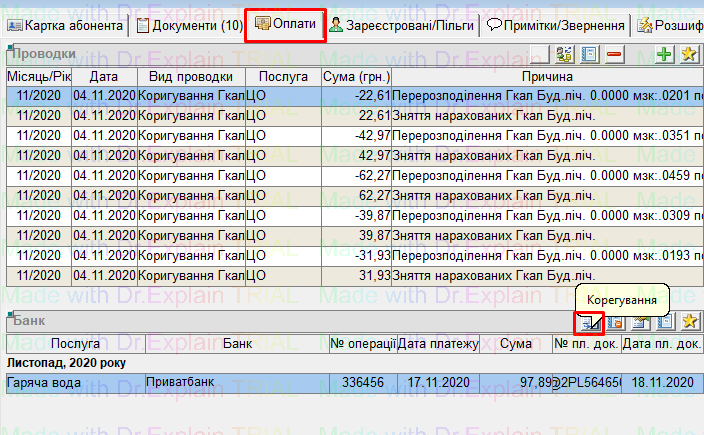
Task: Click the Корегування icon in Банк toolbar
Action: (x=591, y=322)
